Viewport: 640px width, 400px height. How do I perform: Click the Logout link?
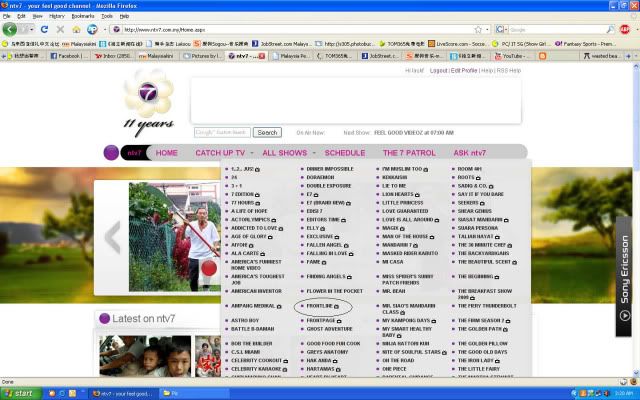(438, 71)
